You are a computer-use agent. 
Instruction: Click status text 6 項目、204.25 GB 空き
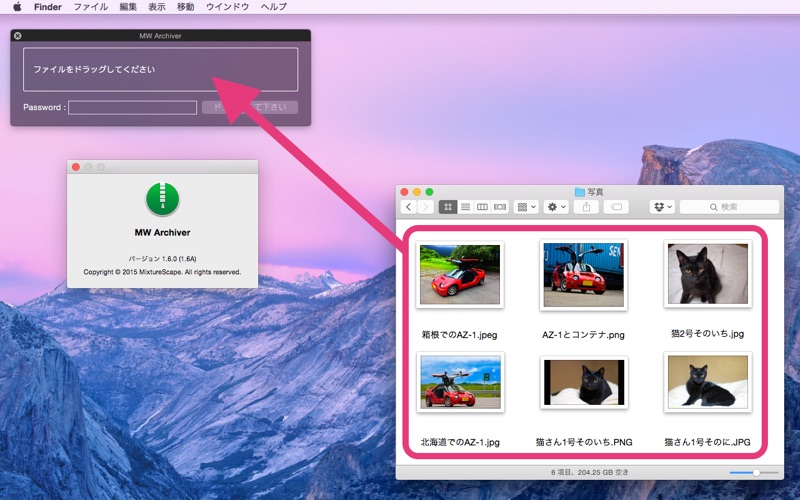(589, 472)
